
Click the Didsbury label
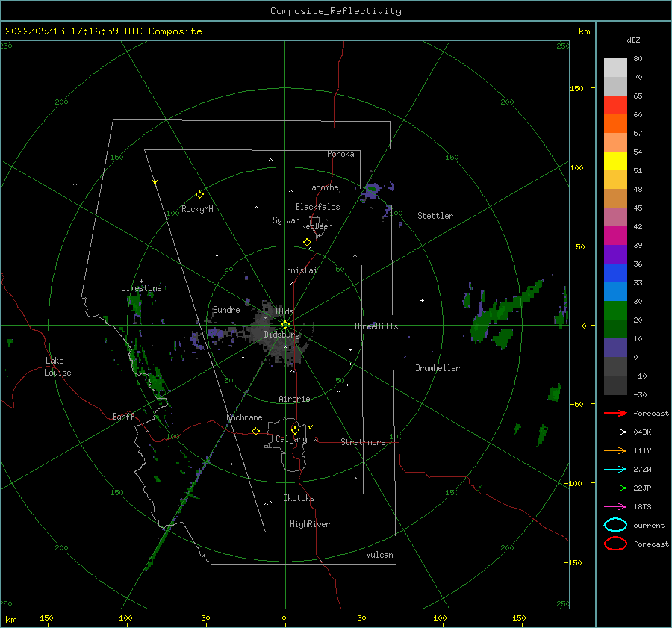(282, 335)
